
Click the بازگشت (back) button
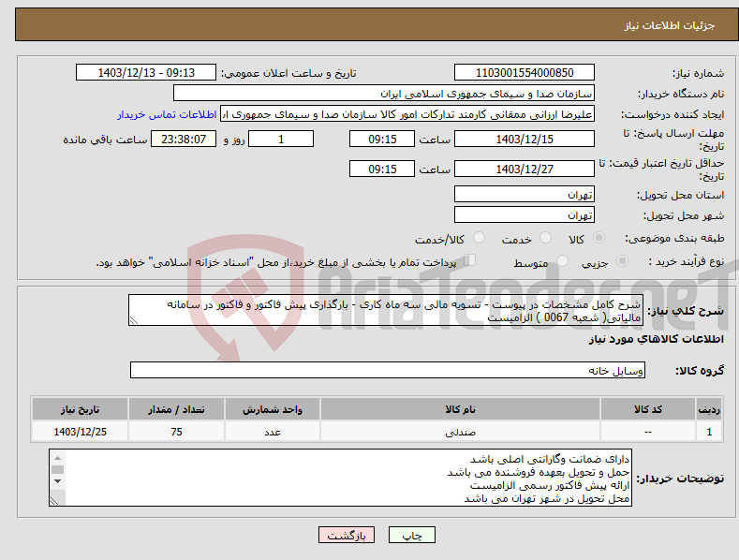[x=347, y=535]
